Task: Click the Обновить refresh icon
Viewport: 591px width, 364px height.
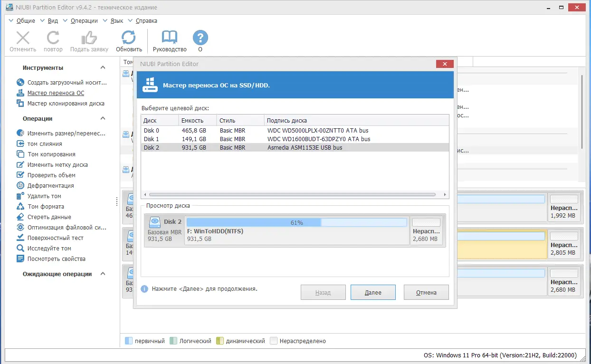Action: [x=129, y=38]
